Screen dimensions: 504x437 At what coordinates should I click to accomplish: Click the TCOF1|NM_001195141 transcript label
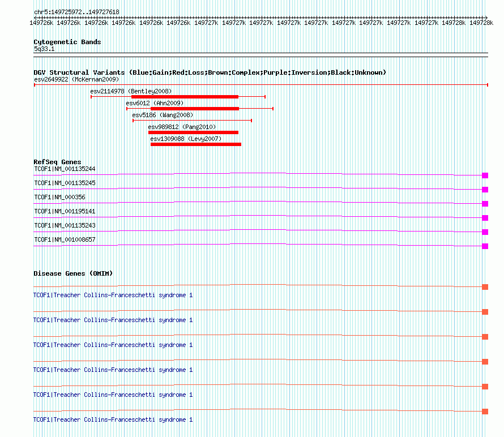[x=65, y=212]
